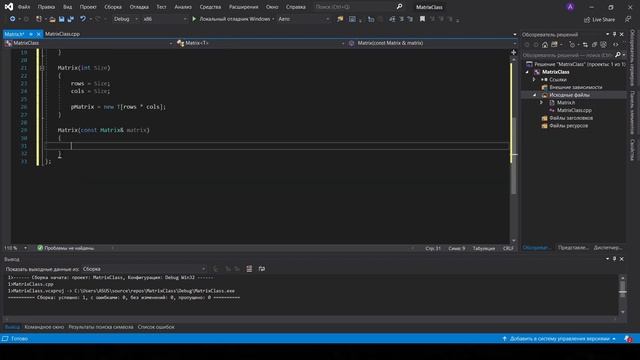Screen dimensions: 640x360
Task: Click the Live Share button
Action: pyautogui.click(x=600, y=19)
